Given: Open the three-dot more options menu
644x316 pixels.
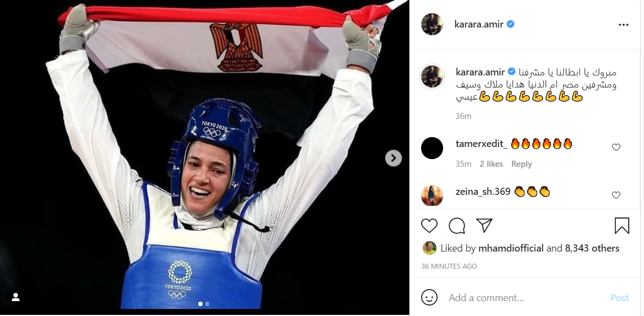Looking at the screenshot, I should 624,25.
